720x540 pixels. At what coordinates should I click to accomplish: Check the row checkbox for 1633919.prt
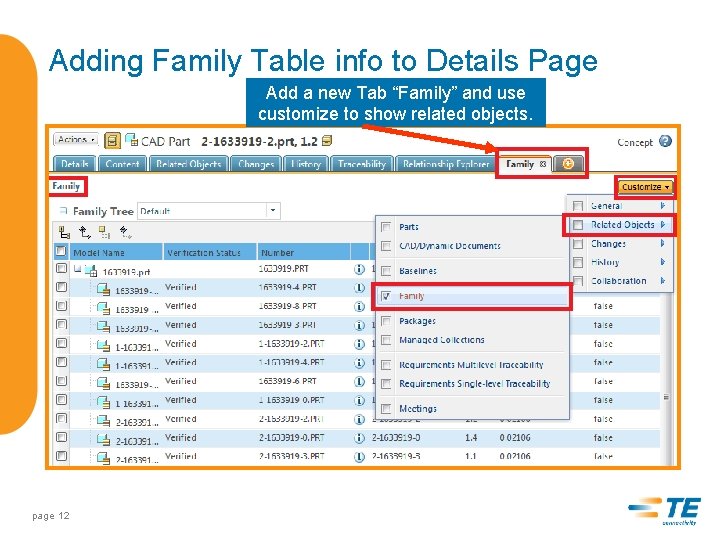click(x=61, y=268)
